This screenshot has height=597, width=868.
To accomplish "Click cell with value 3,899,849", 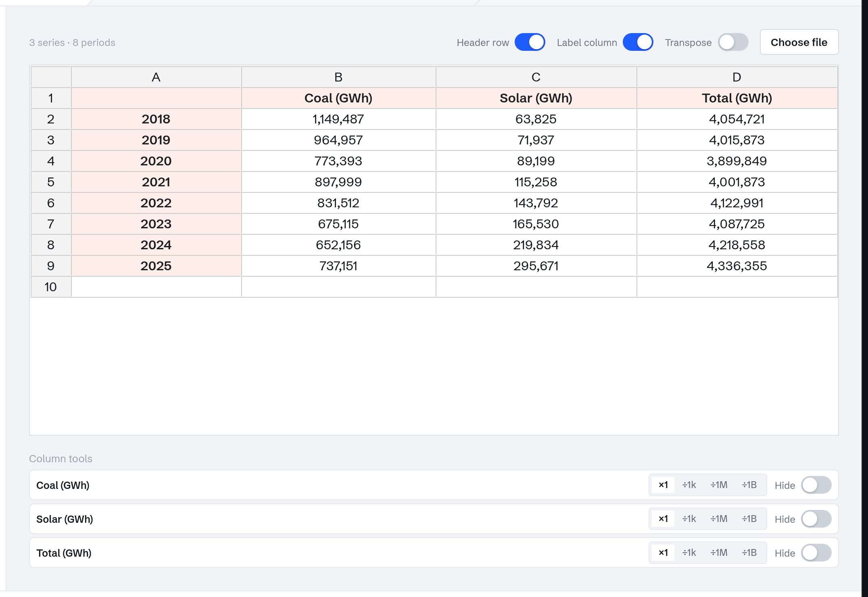I will click(x=737, y=161).
